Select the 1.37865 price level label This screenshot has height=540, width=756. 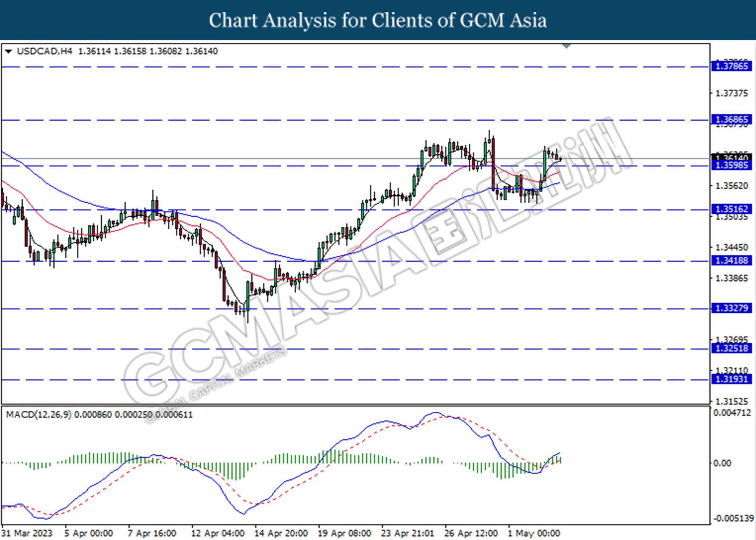click(x=731, y=66)
